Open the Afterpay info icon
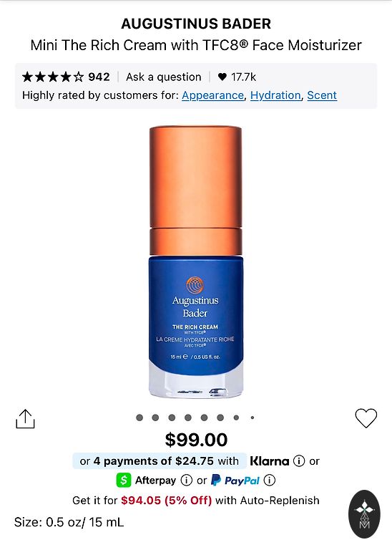Image resolution: width=392 pixels, height=550 pixels. point(187,481)
